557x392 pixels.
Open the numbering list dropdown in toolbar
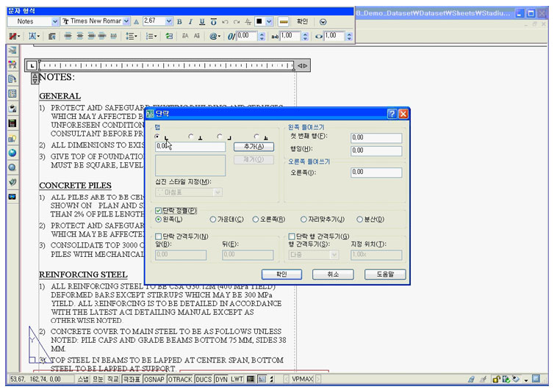[x=151, y=36]
